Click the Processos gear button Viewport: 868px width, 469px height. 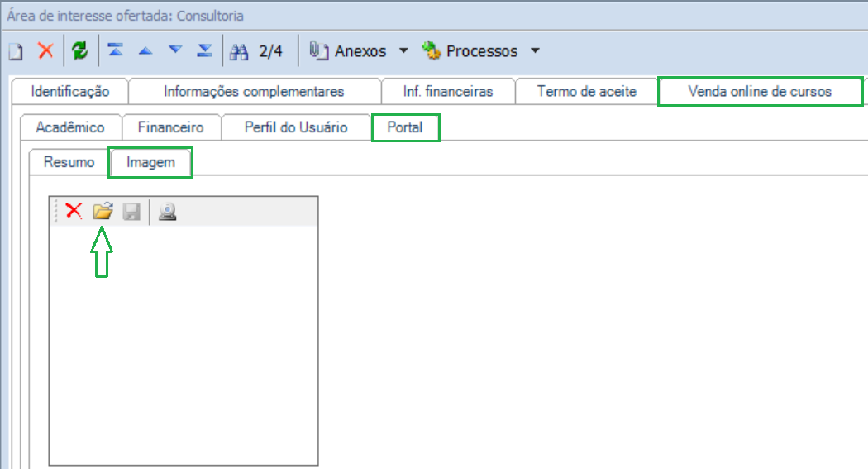point(470,51)
